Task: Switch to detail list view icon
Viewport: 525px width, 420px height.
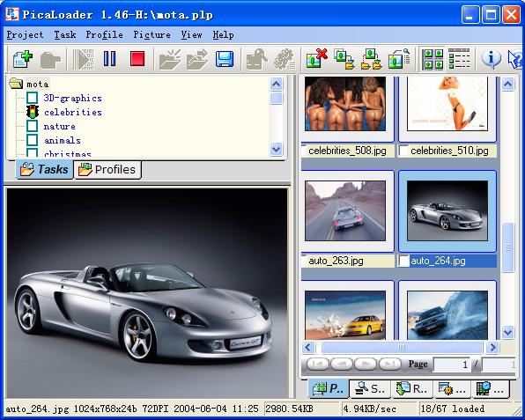Action: pyautogui.click(x=459, y=59)
